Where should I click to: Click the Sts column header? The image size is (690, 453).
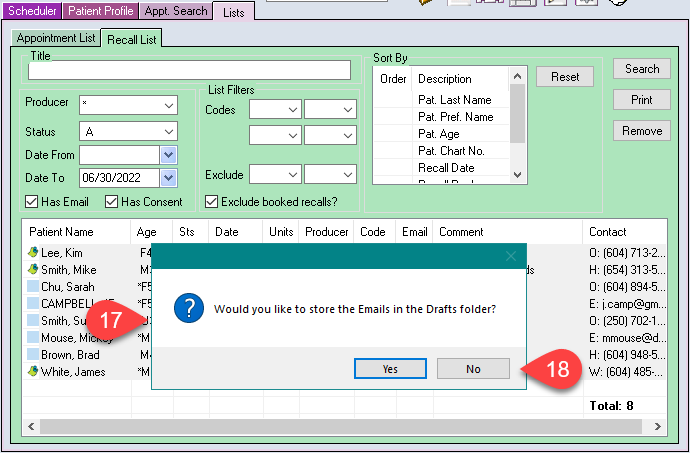(191, 232)
